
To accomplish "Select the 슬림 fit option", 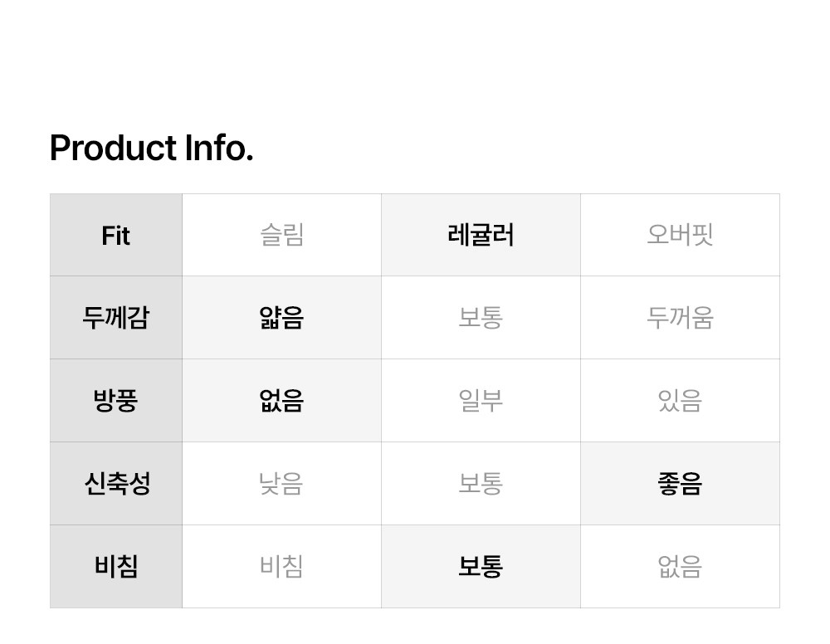I will click(281, 236).
